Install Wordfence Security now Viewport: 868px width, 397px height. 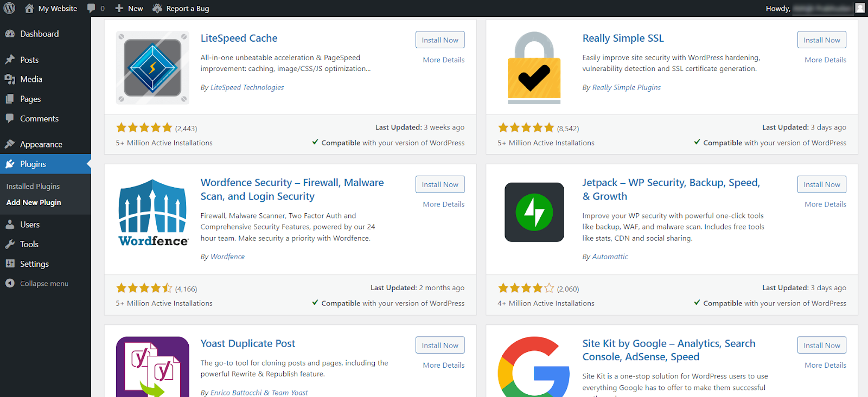pos(440,184)
